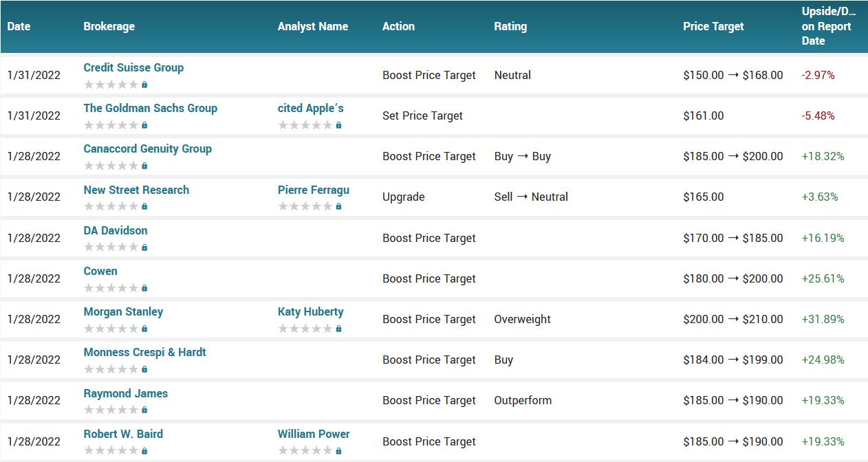Sort by the Rating column header
The width and height of the screenshot is (868, 462).
click(x=510, y=27)
